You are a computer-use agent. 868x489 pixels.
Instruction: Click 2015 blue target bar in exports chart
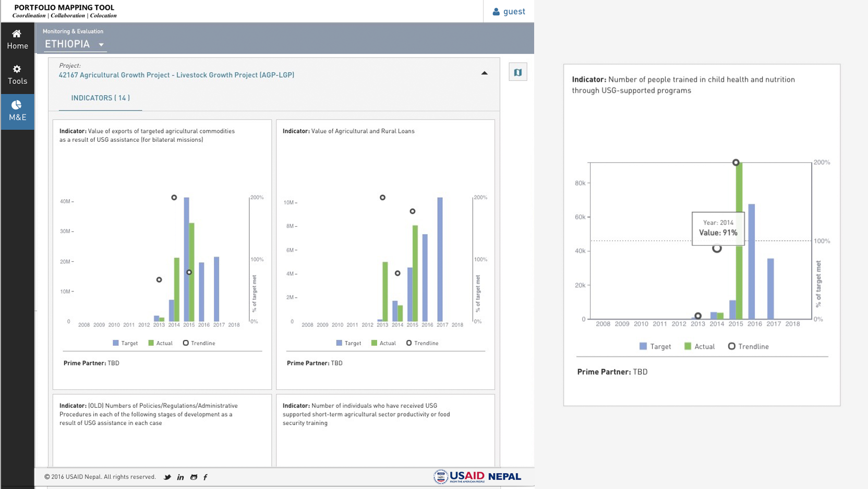pyautogui.click(x=186, y=259)
